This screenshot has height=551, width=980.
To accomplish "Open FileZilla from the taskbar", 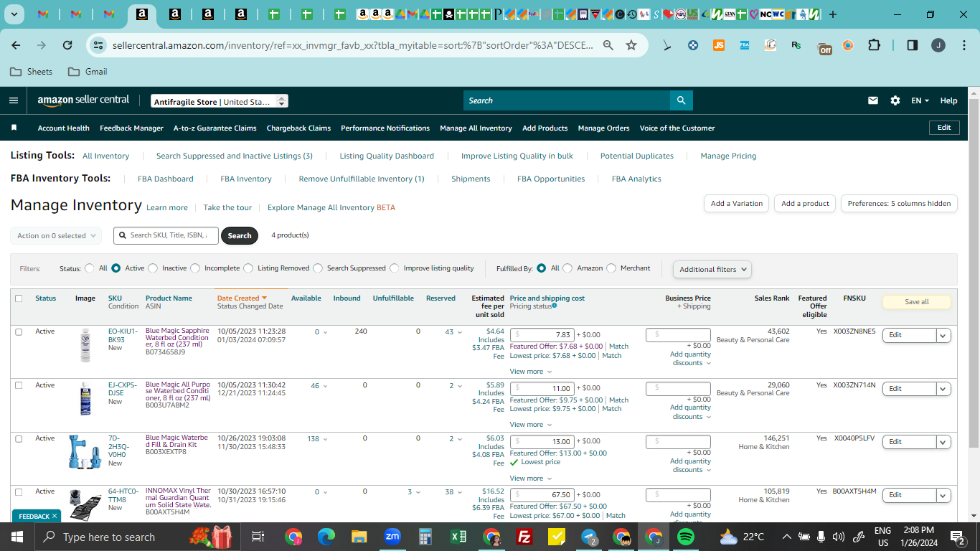I will (524, 537).
